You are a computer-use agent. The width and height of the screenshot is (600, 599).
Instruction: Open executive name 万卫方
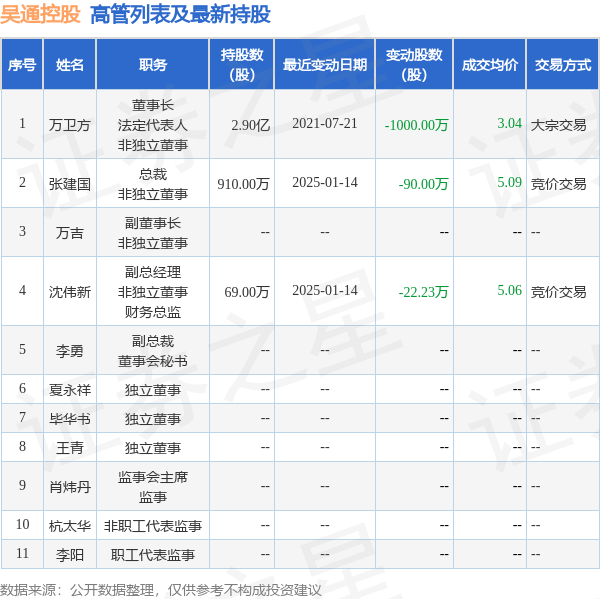click(x=70, y=125)
